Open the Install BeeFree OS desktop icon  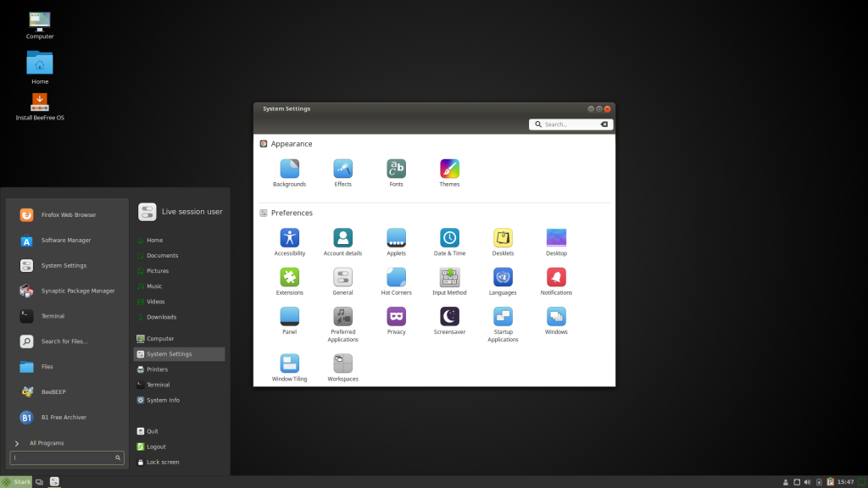tap(39, 103)
